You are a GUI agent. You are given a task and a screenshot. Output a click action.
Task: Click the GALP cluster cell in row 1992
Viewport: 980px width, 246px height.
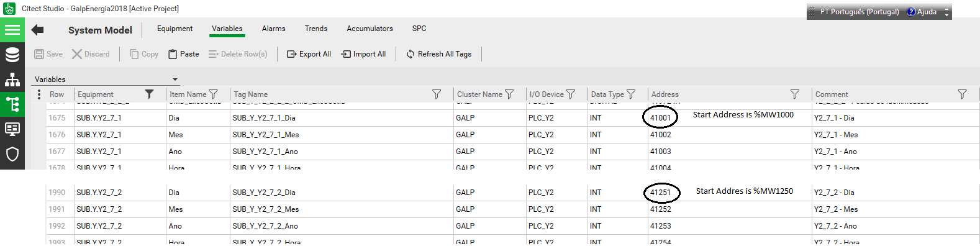(x=465, y=226)
